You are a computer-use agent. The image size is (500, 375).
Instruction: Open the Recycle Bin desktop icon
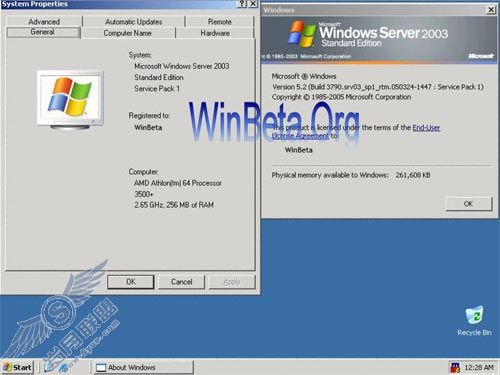(474, 320)
